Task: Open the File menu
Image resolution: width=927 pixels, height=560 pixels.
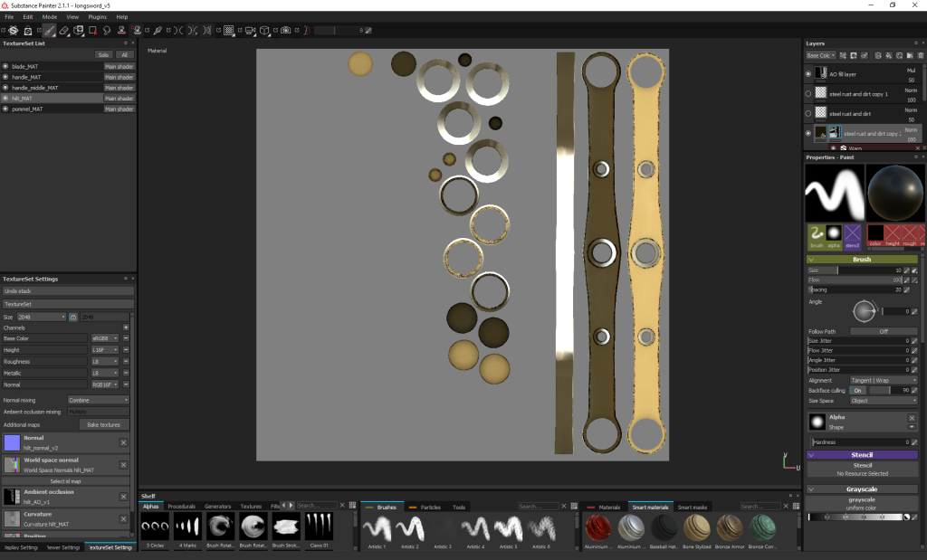Action: [x=9, y=16]
